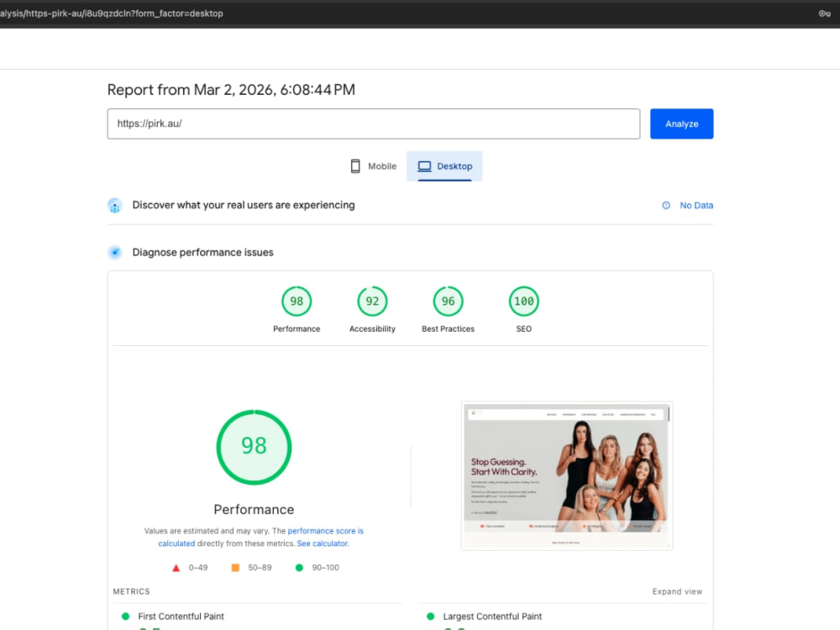Select the Desktop tab
The width and height of the screenshot is (840, 630).
(x=444, y=166)
